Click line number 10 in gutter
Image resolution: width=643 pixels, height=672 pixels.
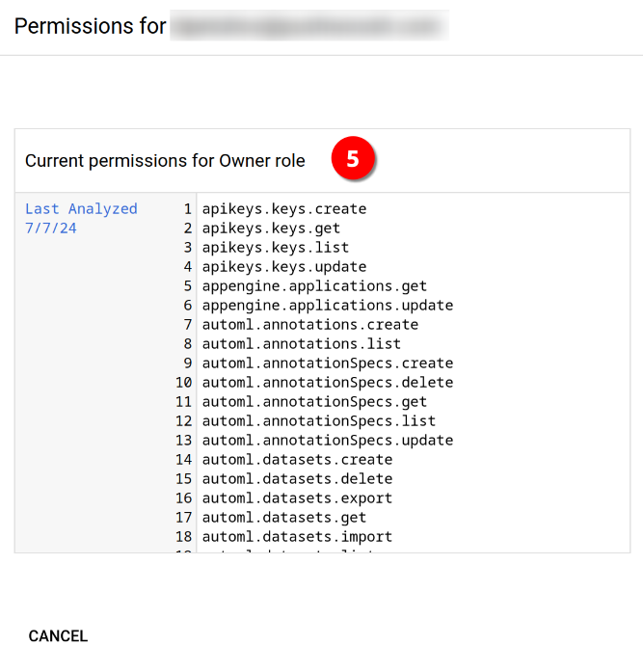coord(184,383)
